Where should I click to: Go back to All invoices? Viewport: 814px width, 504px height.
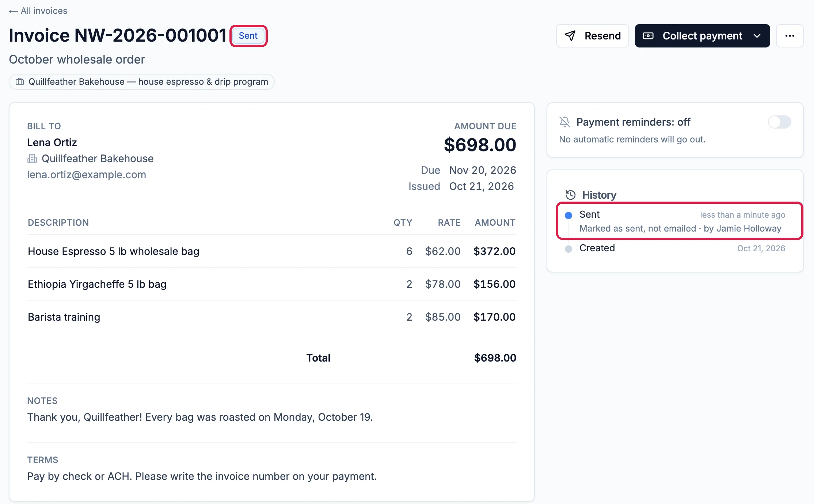tap(38, 11)
